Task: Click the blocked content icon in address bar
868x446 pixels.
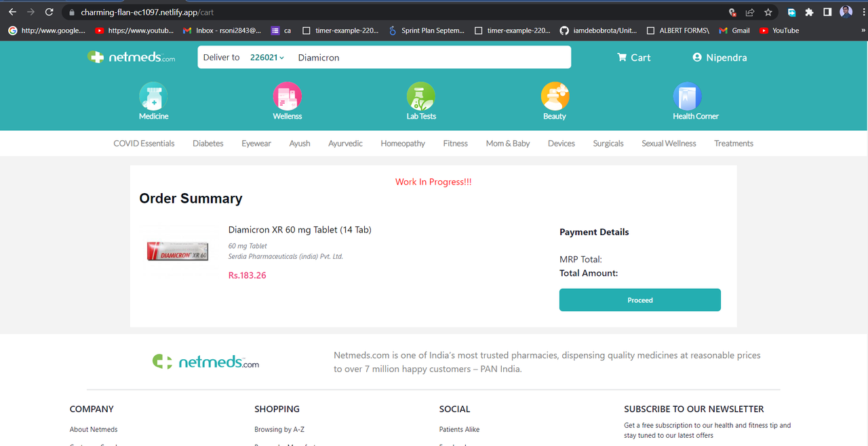Action: coord(732,12)
